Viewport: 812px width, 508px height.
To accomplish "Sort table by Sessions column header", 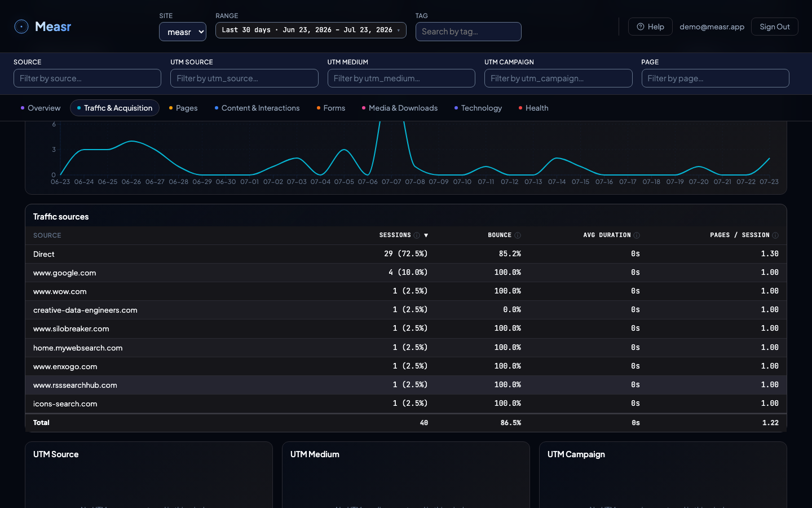I will (395, 235).
